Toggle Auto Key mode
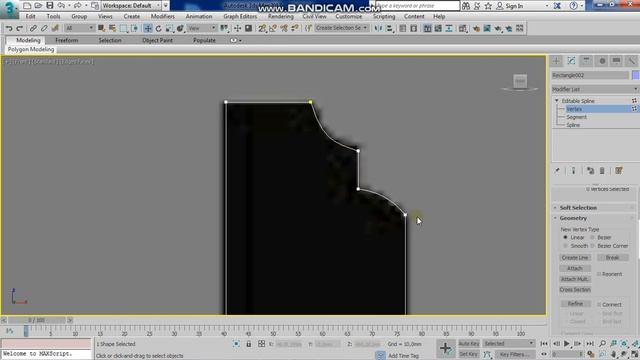The image size is (640, 360). pyautogui.click(x=469, y=344)
